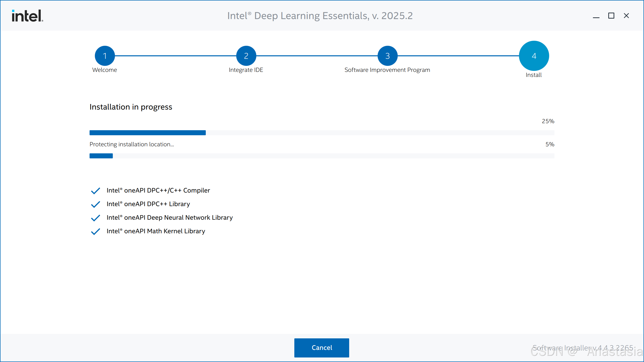Click step 4 Install circle
The height and width of the screenshot is (362, 644).
point(534,56)
